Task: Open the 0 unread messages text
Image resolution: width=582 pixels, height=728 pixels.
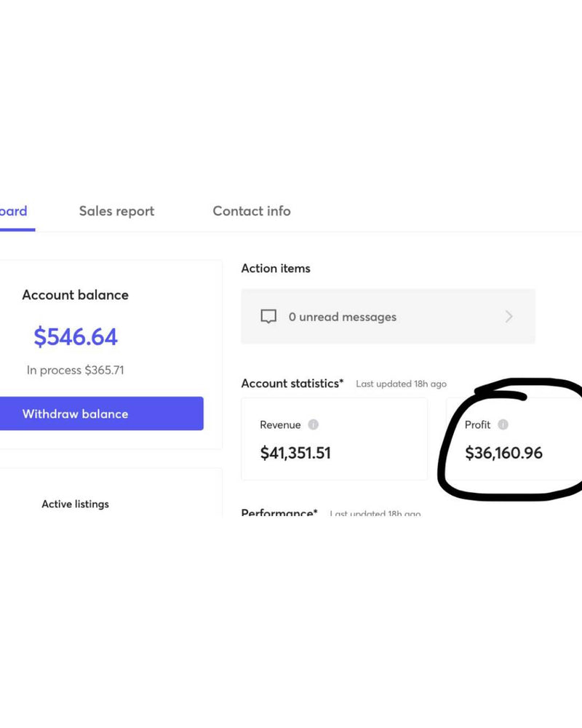Action: click(342, 317)
